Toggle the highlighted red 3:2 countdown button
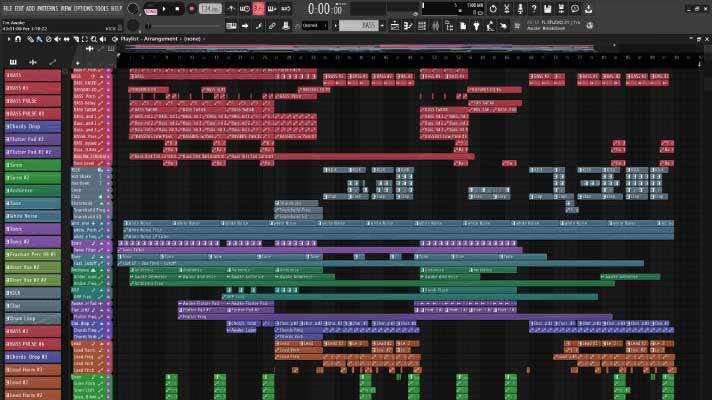712x400 pixels. [x=259, y=8]
